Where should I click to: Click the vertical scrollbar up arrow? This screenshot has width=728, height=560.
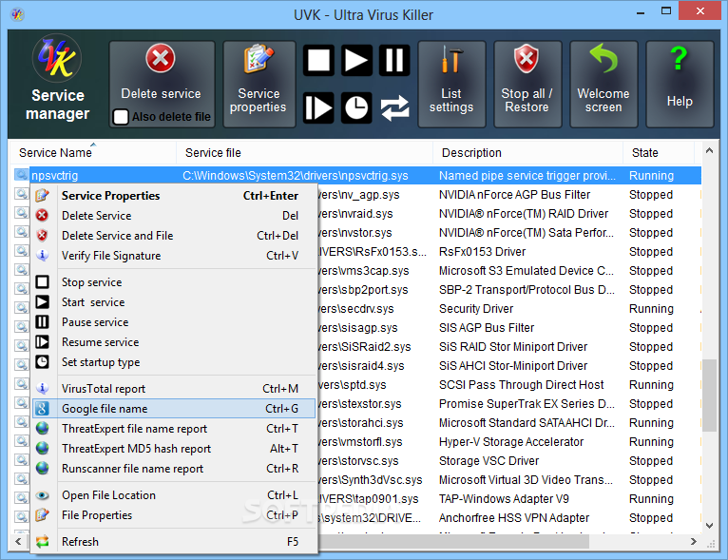(x=709, y=150)
